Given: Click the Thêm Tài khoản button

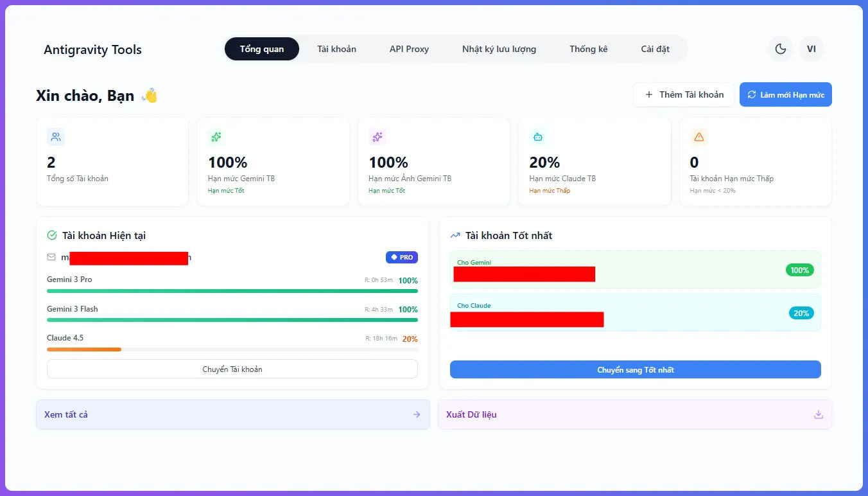Looking at the screenshot, I should [x=683, y=94].
